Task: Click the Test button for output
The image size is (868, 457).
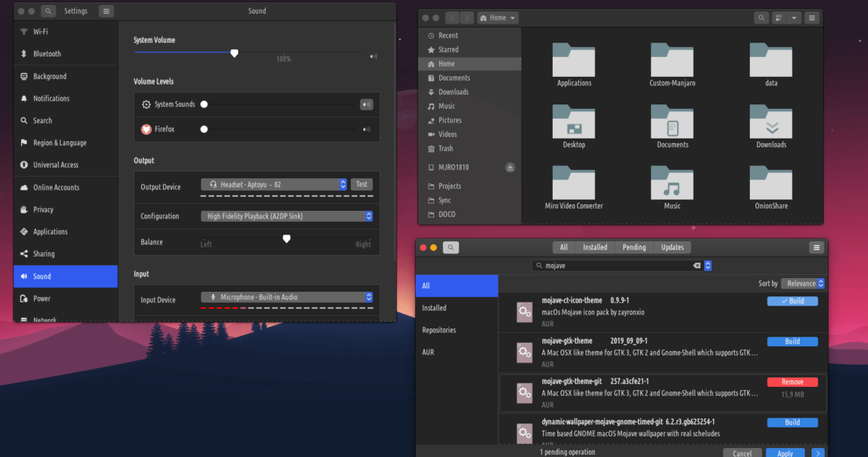Action: [362, 184]
